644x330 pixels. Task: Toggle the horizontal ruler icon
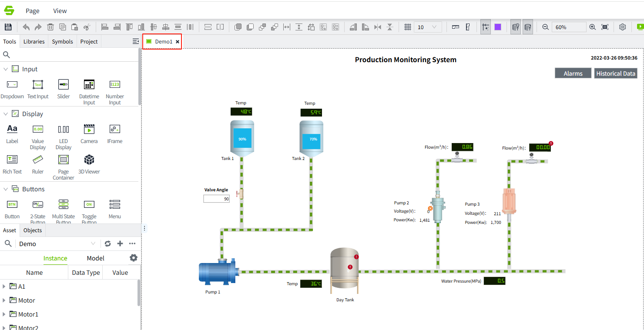click(x=456, y=27)
